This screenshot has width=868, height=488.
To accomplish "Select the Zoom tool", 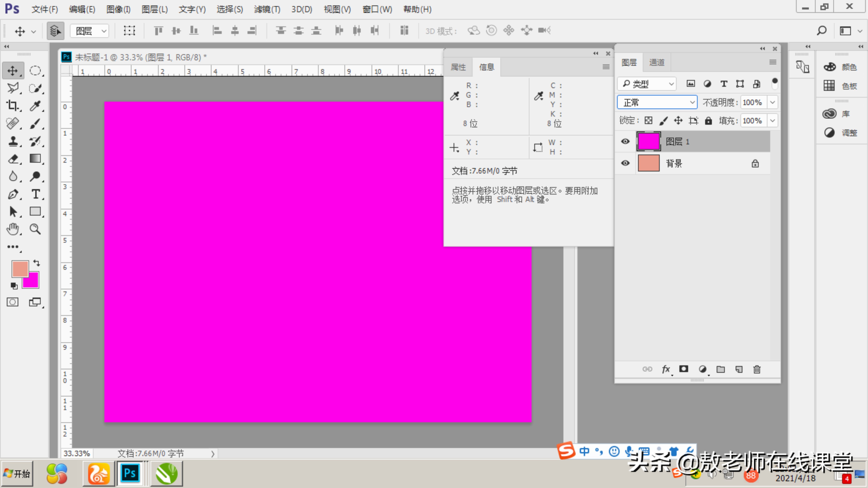I will tap(35, 229).
